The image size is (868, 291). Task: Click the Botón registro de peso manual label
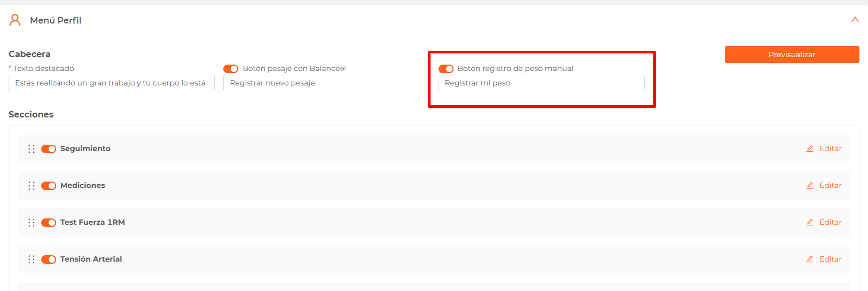point(515,68)
